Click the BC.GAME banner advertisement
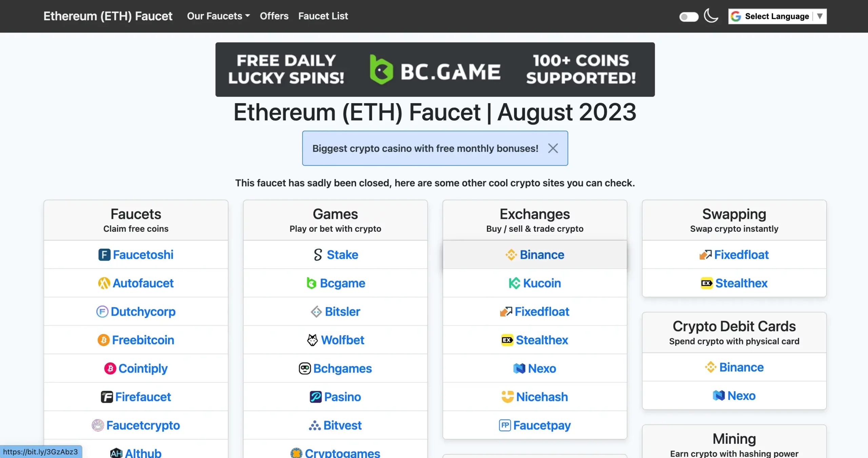This screenshot has height=458, width=868. 435,70
